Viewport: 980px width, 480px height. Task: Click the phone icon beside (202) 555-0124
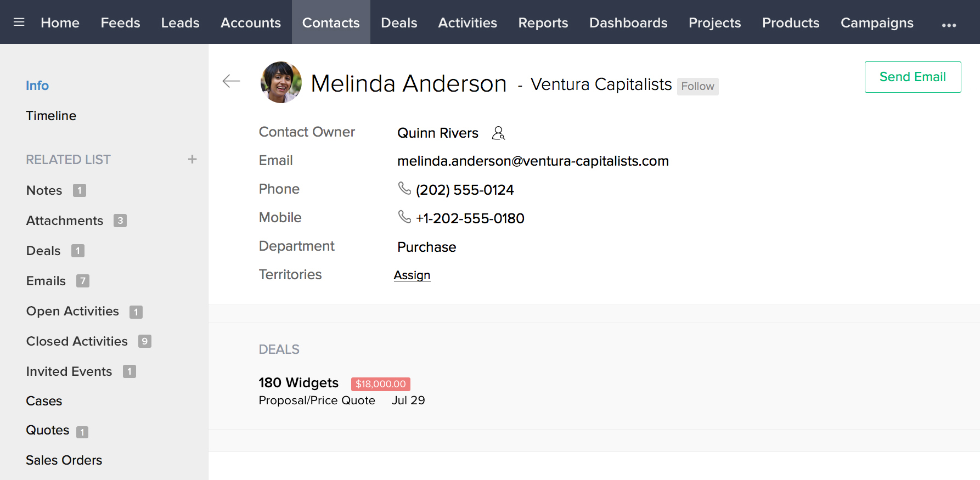coord(404,189)
